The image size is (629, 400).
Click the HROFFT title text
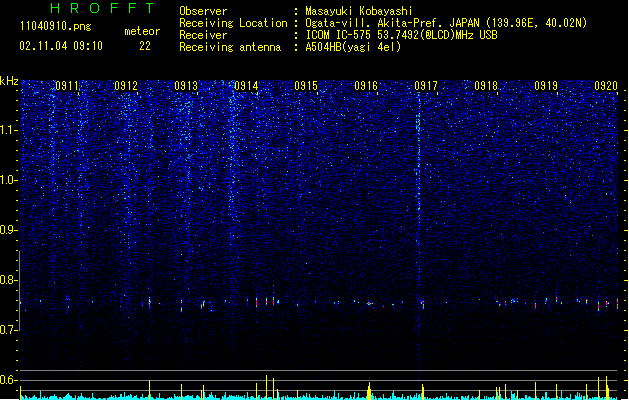(102, 8)
